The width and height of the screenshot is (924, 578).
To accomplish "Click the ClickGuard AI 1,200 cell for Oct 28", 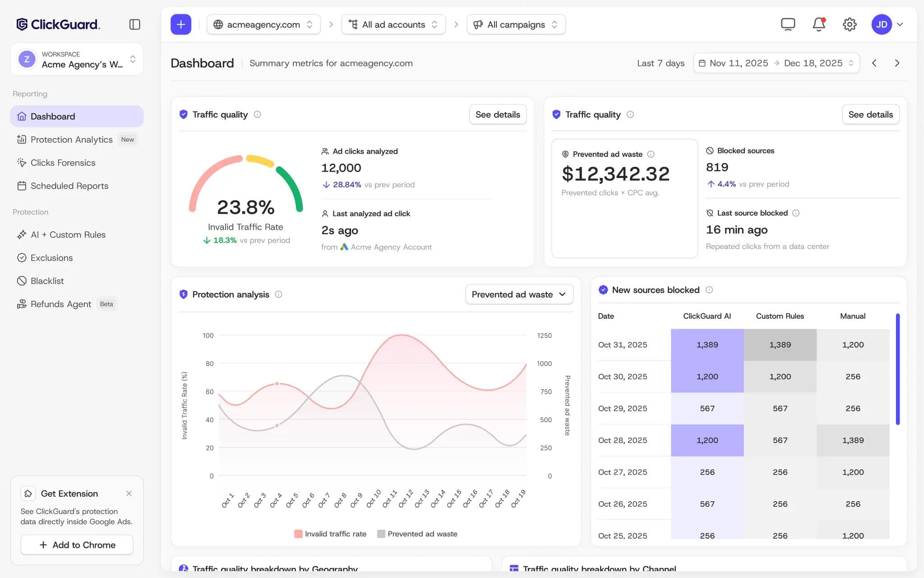I will (707, 440).
